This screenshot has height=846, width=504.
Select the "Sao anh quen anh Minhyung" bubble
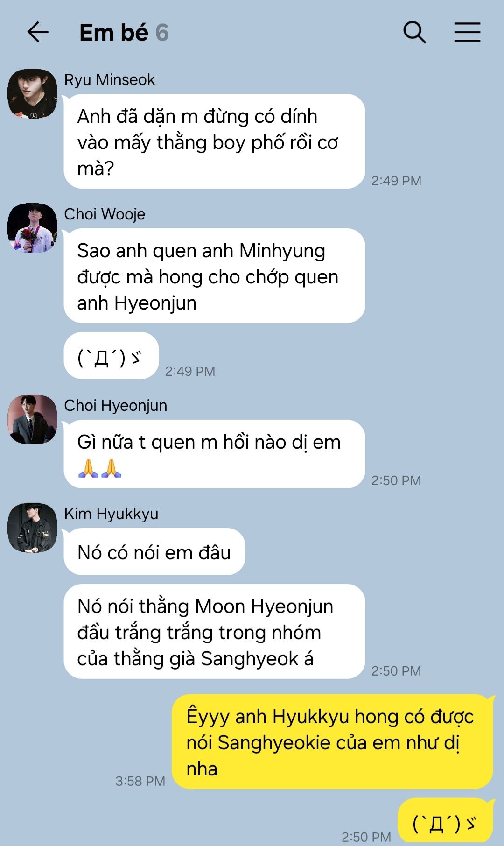214,276
